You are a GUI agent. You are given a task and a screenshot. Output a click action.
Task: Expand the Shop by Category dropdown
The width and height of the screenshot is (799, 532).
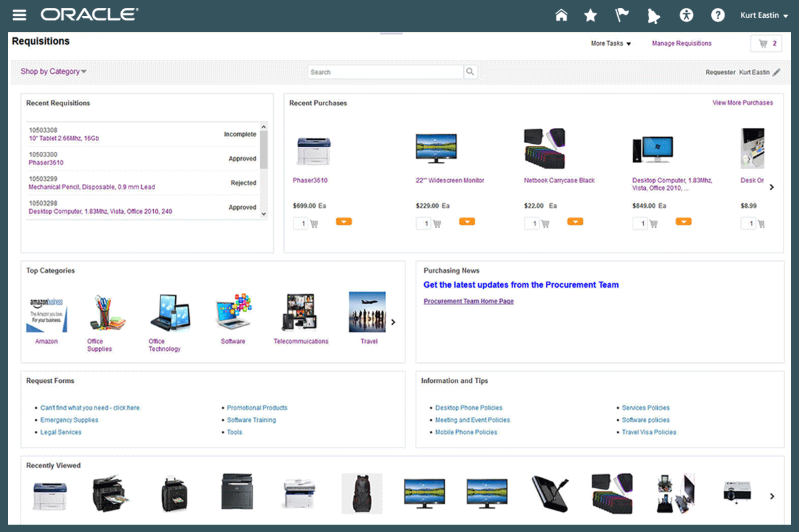53,71
